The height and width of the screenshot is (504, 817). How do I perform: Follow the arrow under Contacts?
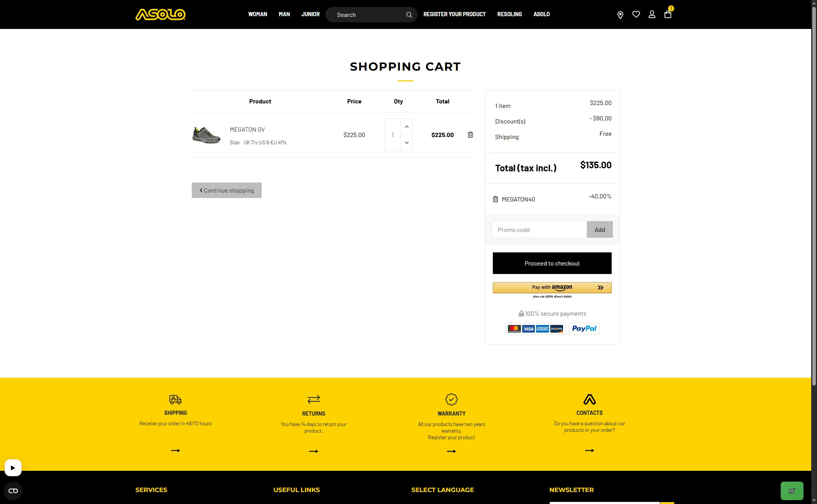[590, 450]
